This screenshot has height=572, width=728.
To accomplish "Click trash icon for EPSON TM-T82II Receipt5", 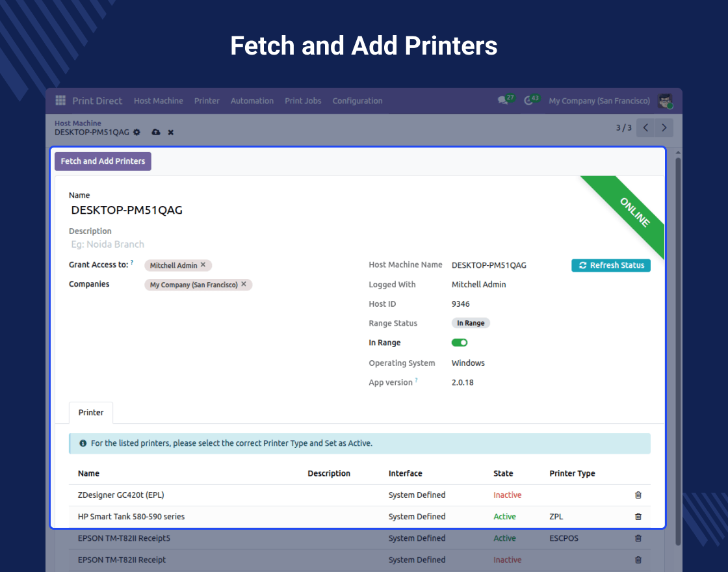I will coord(638,538).
